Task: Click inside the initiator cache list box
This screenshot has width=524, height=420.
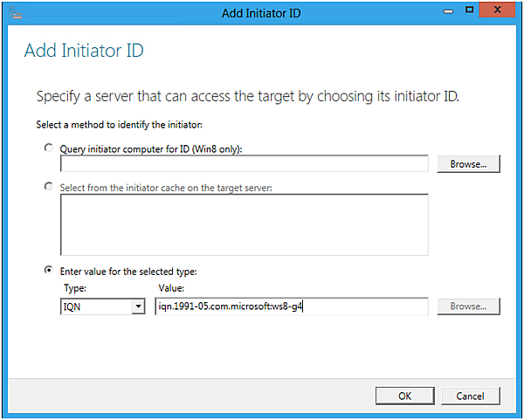Action: pyautogui.click(x=244, y=224)
